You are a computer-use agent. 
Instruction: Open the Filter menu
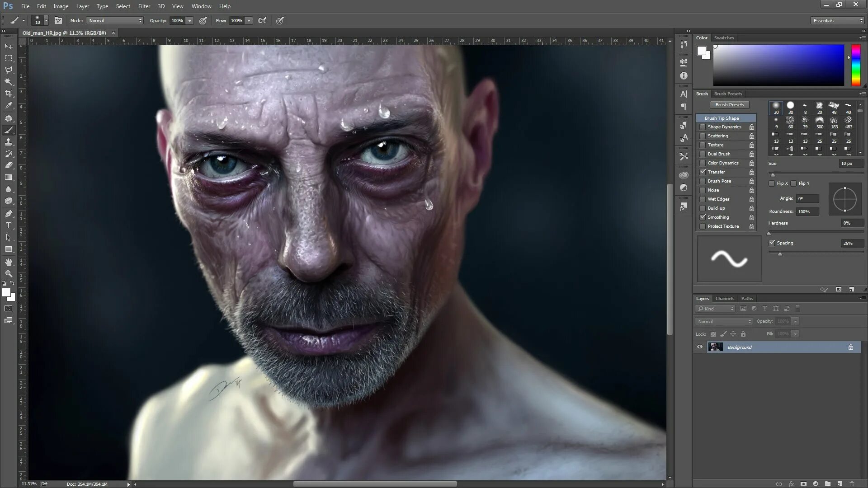144,6
